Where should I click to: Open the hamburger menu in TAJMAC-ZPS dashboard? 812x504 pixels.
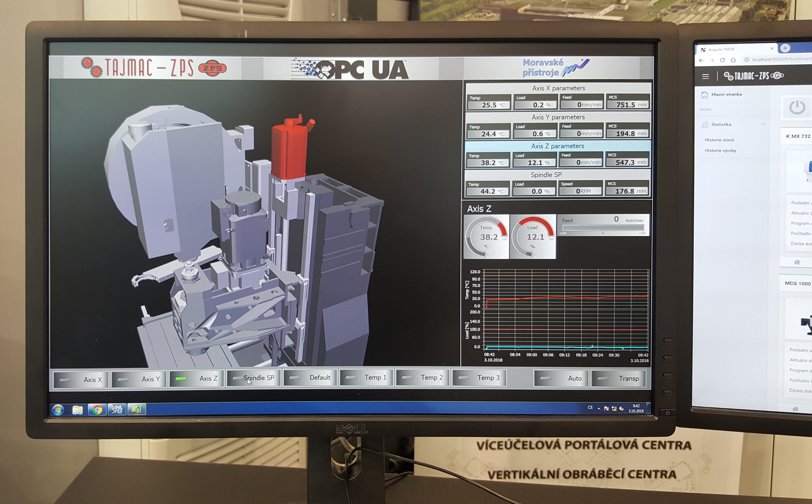[705, 77]
